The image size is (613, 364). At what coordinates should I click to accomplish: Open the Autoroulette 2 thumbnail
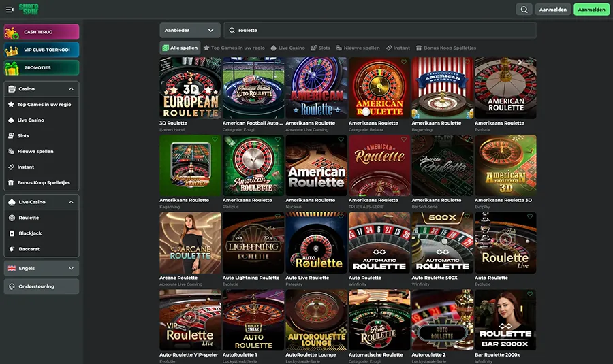click(x=443, y=320)
